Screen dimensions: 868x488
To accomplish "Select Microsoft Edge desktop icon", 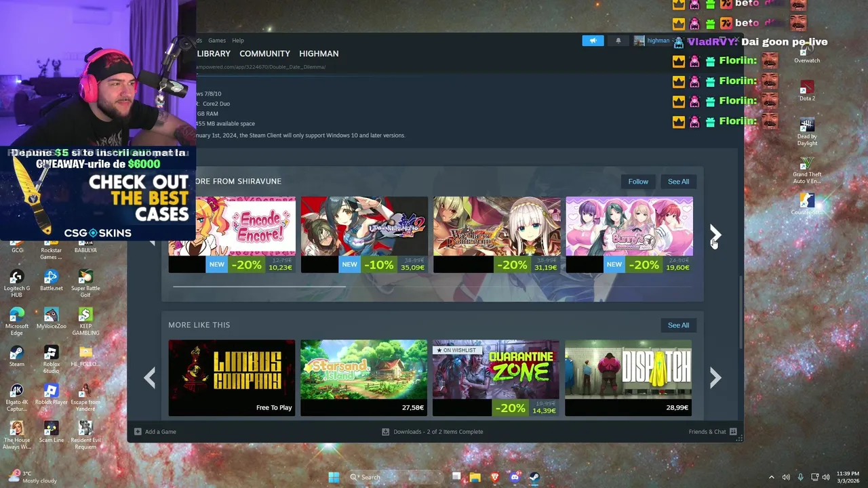I will tap(17, 321).
